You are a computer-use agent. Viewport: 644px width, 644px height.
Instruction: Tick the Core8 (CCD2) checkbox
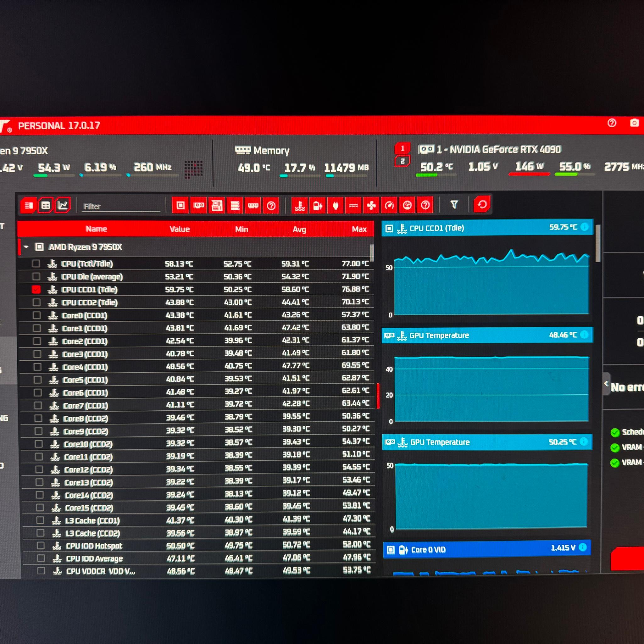(38, 418)
